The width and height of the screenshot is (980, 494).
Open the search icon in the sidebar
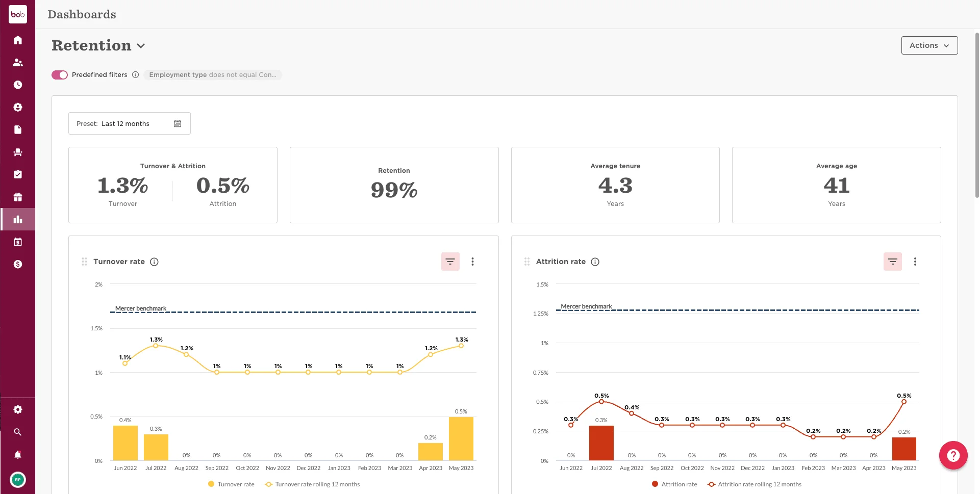pyautogui.click(x=18, y=432)
